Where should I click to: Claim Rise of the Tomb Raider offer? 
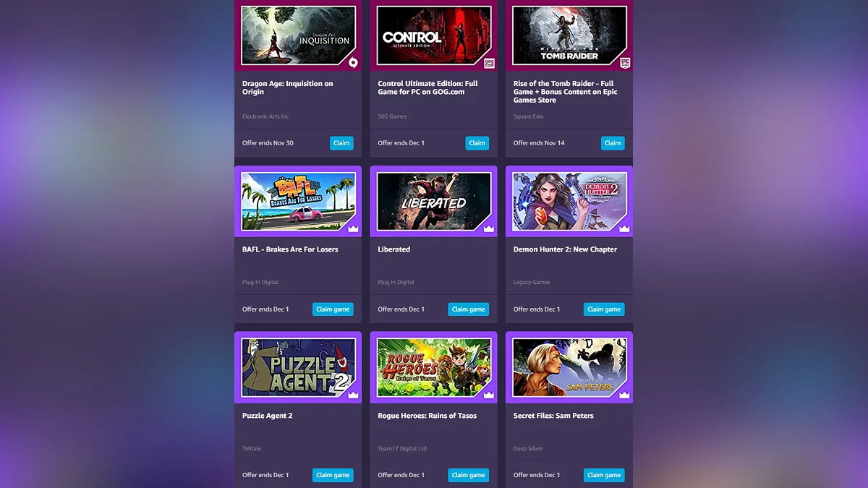(x=613, y=143)
